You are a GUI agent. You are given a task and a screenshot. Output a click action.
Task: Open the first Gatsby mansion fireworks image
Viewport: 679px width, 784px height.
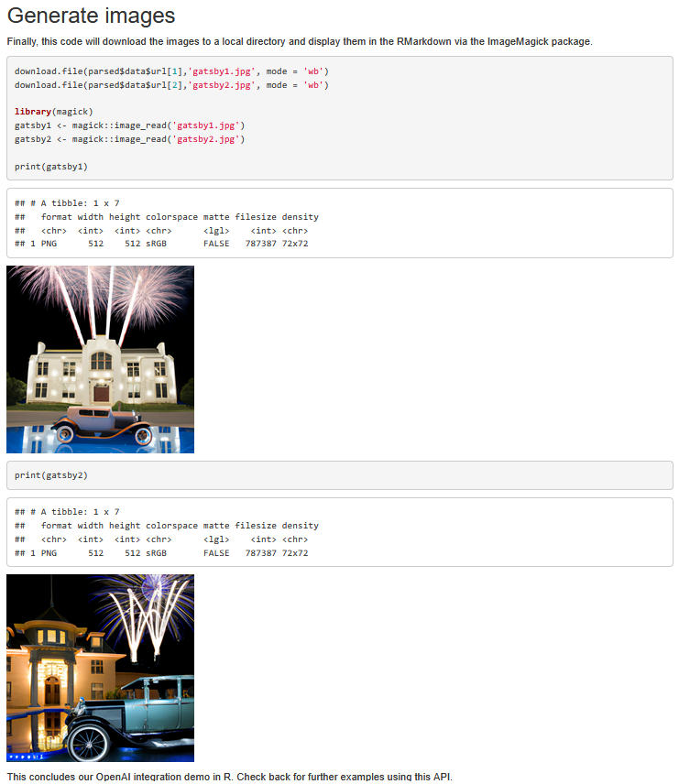[x=100, y=360]
